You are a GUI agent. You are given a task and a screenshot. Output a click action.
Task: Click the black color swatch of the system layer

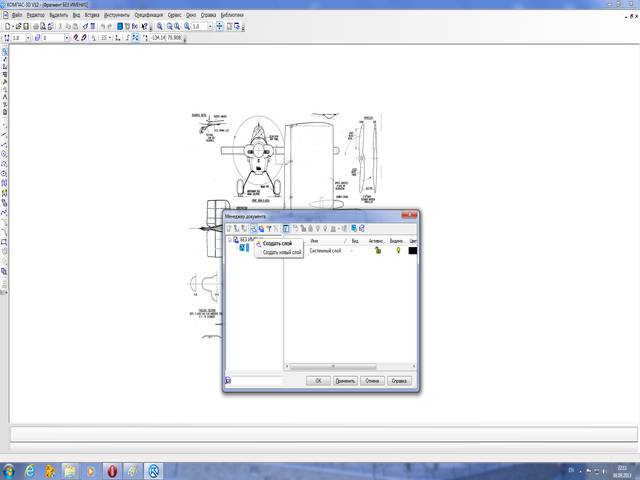pos(412,250)
